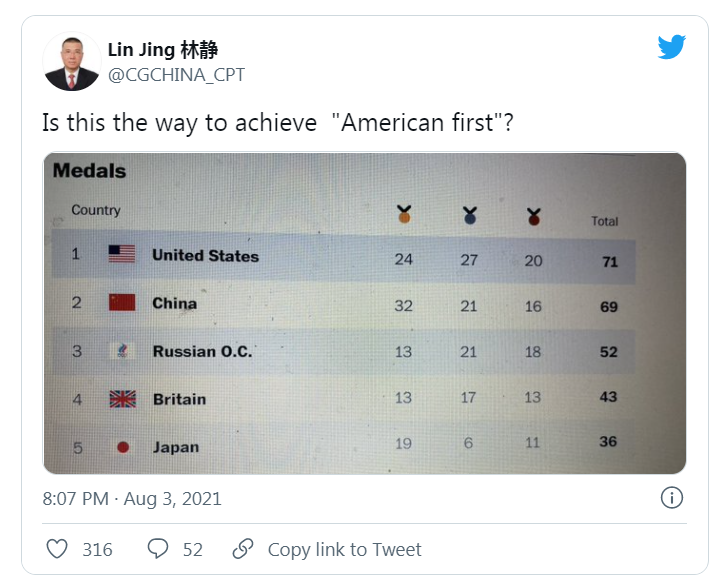Image resolution: width=726 pixels, height=585 pixels.
Task: Click the 8:07 PM · Aug 3, 2021 timestamp
Action: click(132, 498)
